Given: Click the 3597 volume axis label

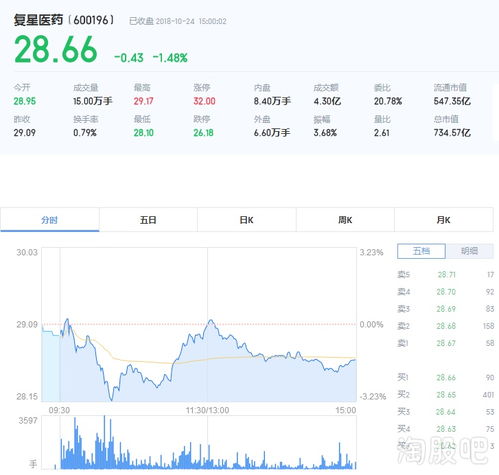Looking at the screenshot, I should [28, 420].
